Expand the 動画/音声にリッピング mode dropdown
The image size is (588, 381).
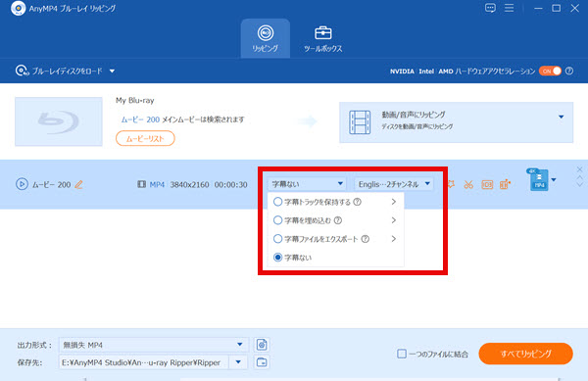pyautogui.click(x=561, y=117)
